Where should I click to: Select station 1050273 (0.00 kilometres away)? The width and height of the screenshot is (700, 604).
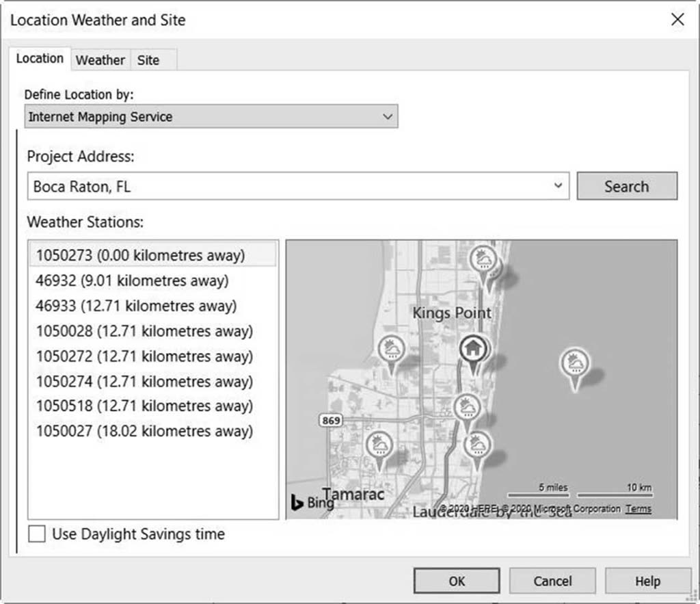click(x=152, y=255)
